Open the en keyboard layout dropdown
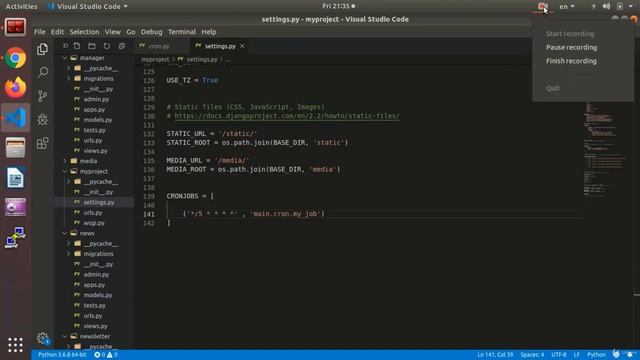Image resolution: width=640 pixels, height=360 pixels. tap(567, 6)
